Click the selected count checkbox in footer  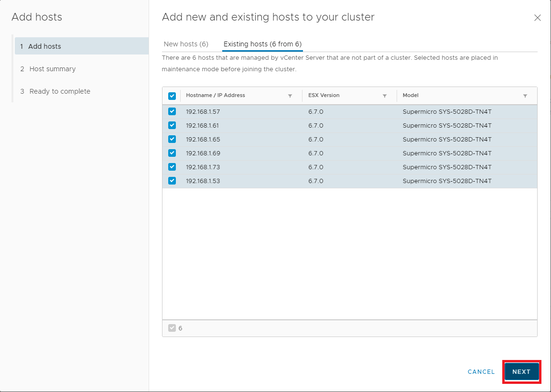pos(172,328)
